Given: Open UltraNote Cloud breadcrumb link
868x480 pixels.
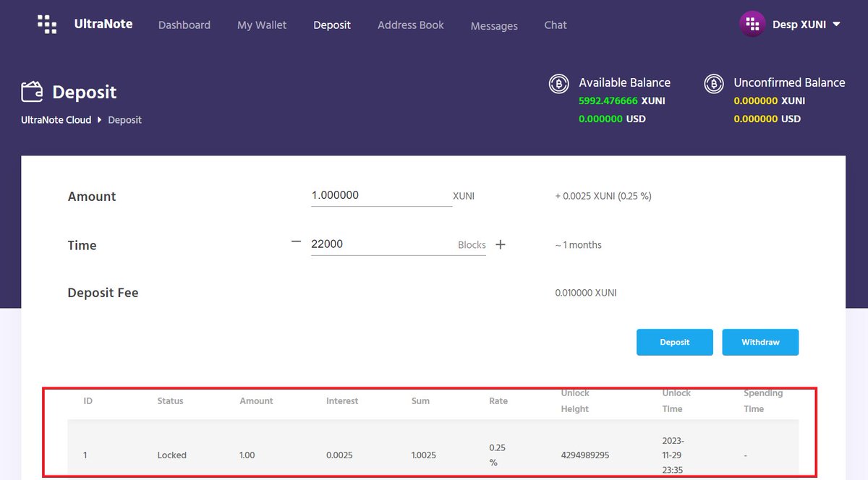Looking at the screenshot, I should click(x=56, y=119).
